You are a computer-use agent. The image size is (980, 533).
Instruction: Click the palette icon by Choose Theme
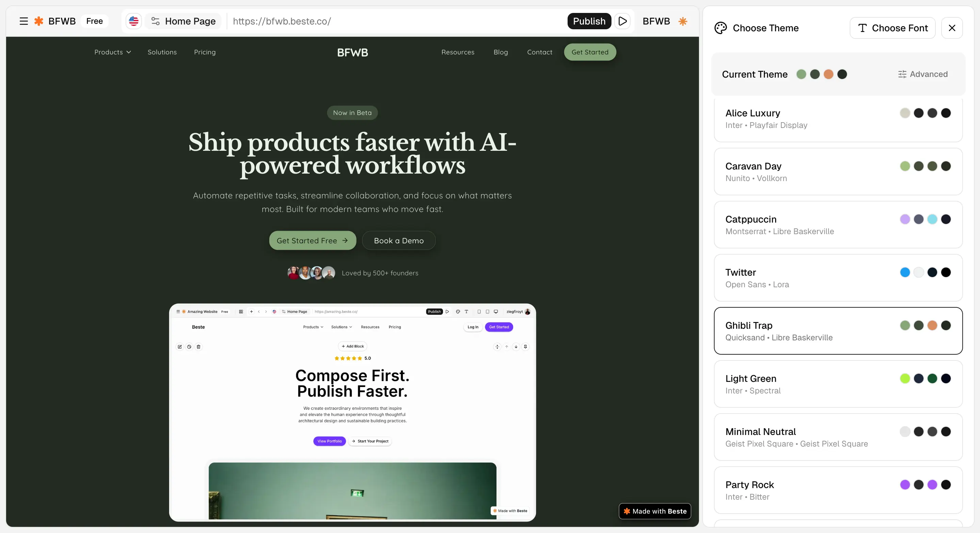(721, 28)
